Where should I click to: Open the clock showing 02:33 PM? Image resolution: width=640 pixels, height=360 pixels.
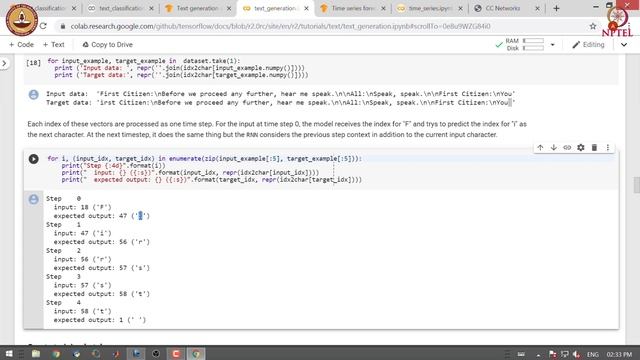(619, 354)
